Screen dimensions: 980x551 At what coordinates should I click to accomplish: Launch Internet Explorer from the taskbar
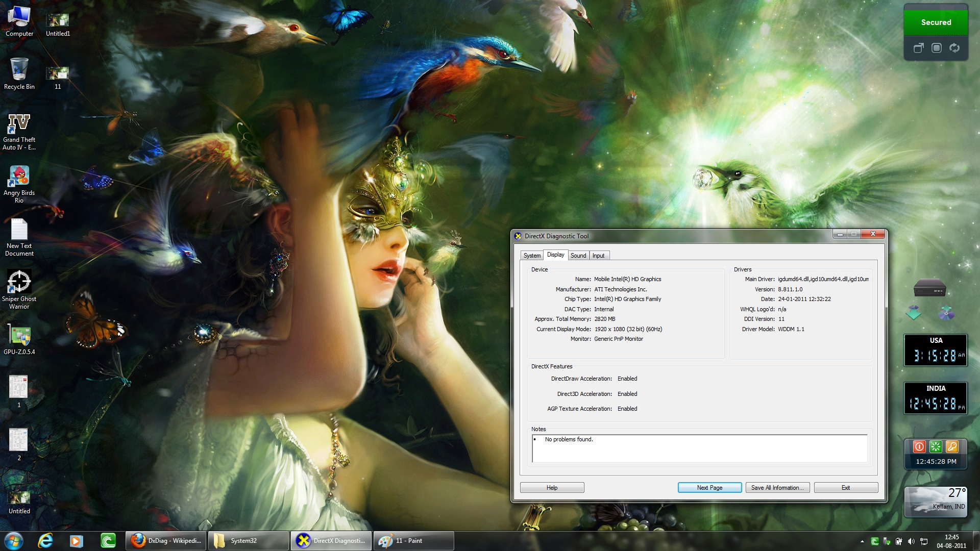(x=45, y=541)
